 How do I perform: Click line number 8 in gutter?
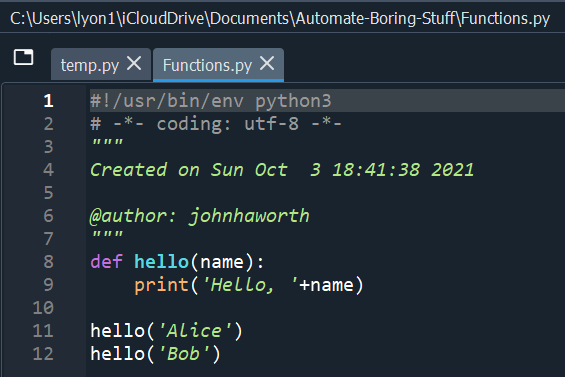click(48, 262)
